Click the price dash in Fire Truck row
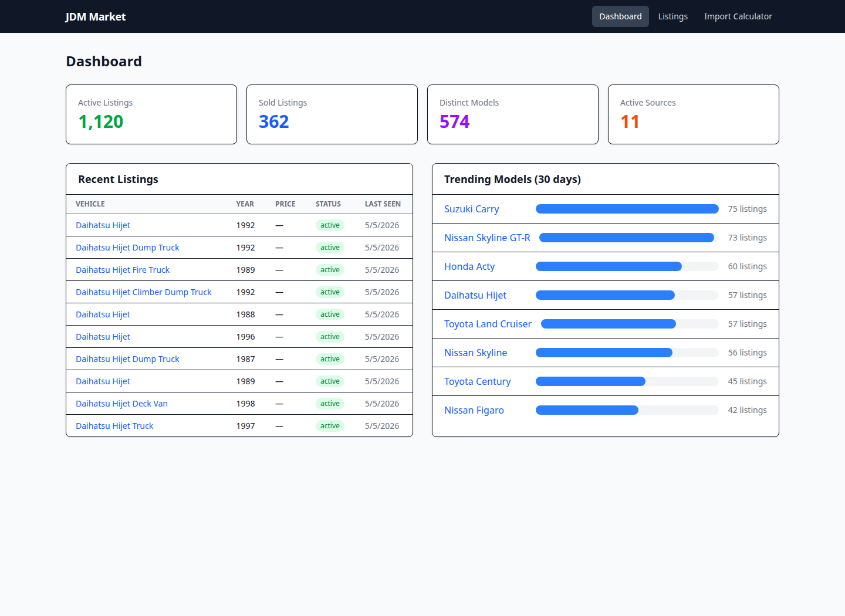The height and width of the screenshot is (616, 845). click(x=279, y=270)
